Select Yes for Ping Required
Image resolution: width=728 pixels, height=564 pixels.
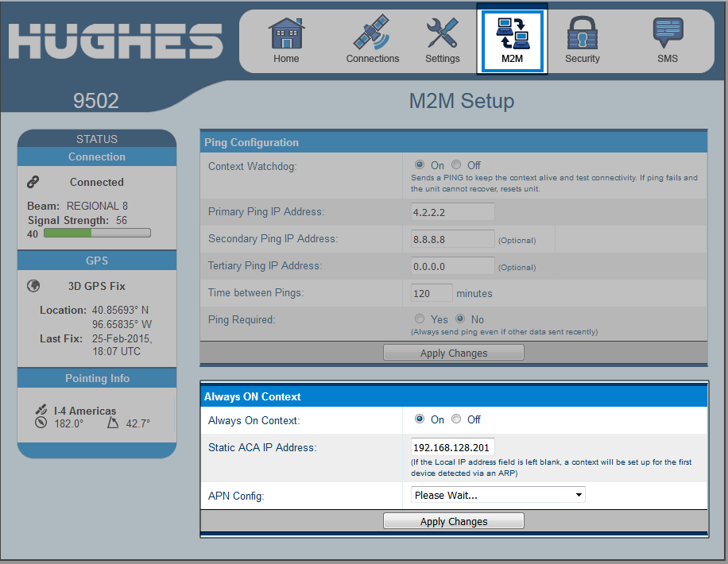pos(420,319)
